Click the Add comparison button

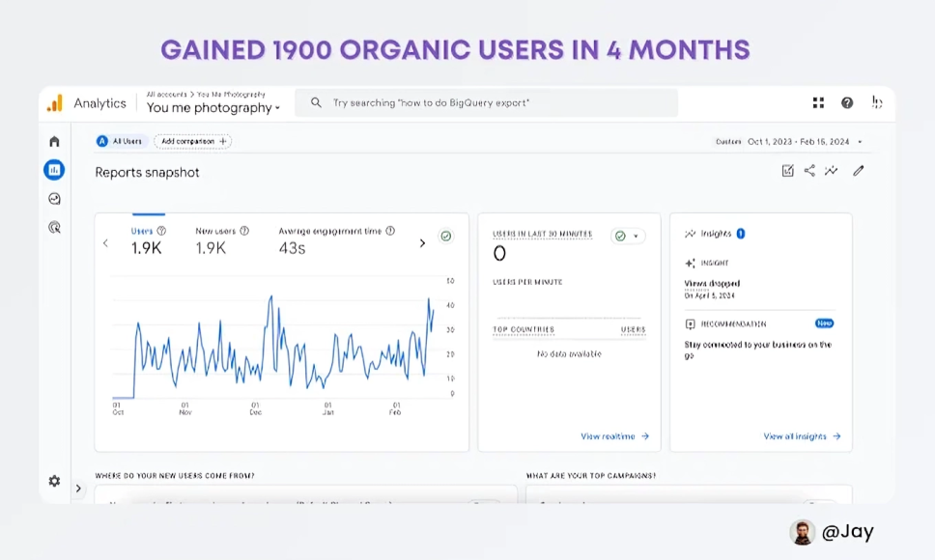pos(193,141)
